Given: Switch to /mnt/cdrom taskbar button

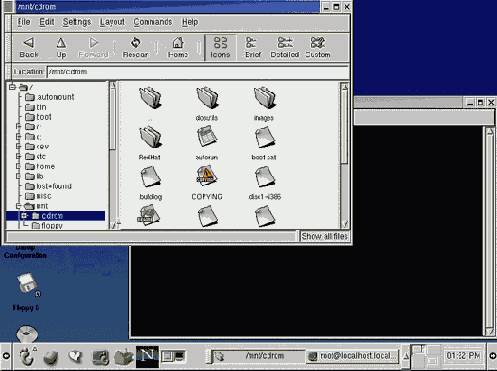Looking at the screenshot, I should (258, 356).
